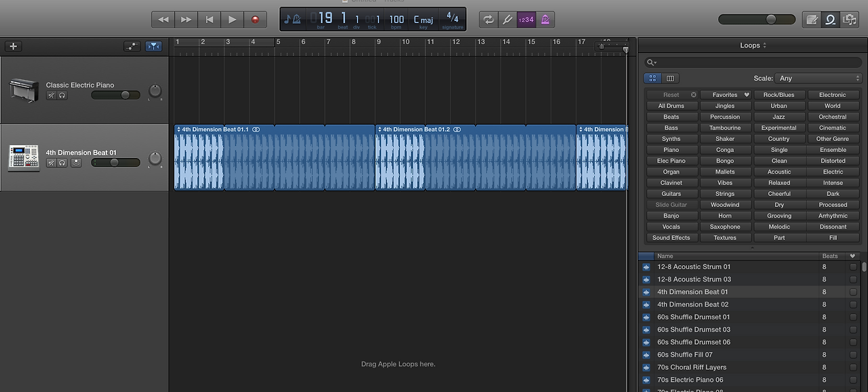This screenshot has height=392, width=868.
Task: Click the pan knob on Classic Electric Piano
Action: point(155,90)
